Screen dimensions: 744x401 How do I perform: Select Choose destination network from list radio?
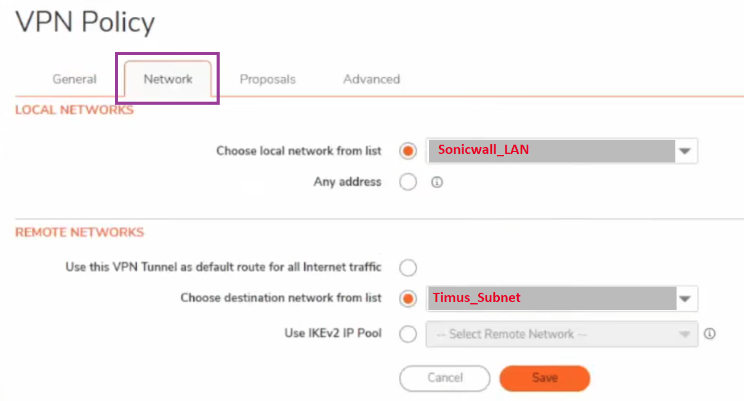408,298
